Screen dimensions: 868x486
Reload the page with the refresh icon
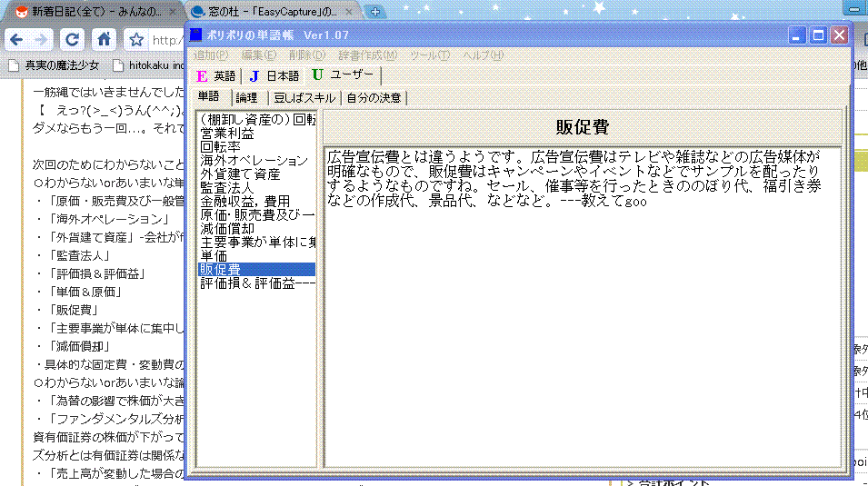coord(73,40)
